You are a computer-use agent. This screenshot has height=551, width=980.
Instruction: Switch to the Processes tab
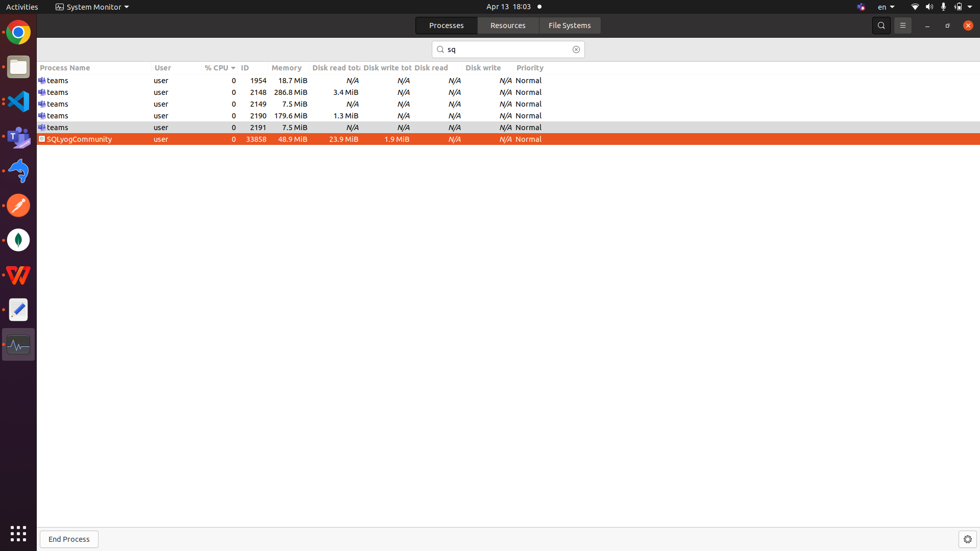(x=446, y=26)
